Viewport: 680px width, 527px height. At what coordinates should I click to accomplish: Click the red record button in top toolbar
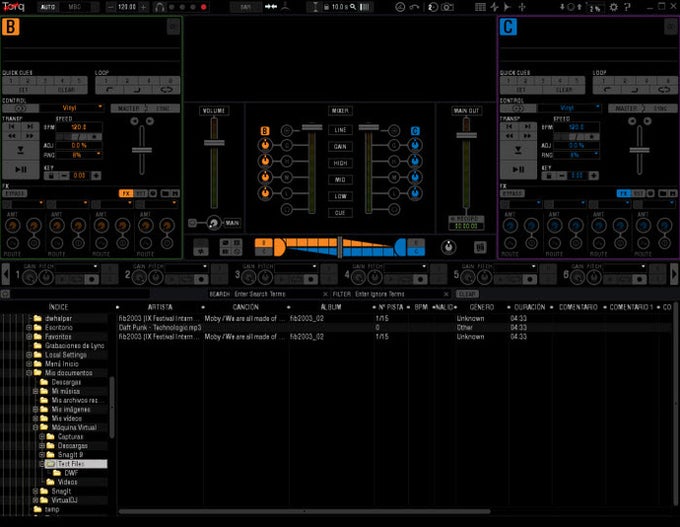[x=203, y=7]
